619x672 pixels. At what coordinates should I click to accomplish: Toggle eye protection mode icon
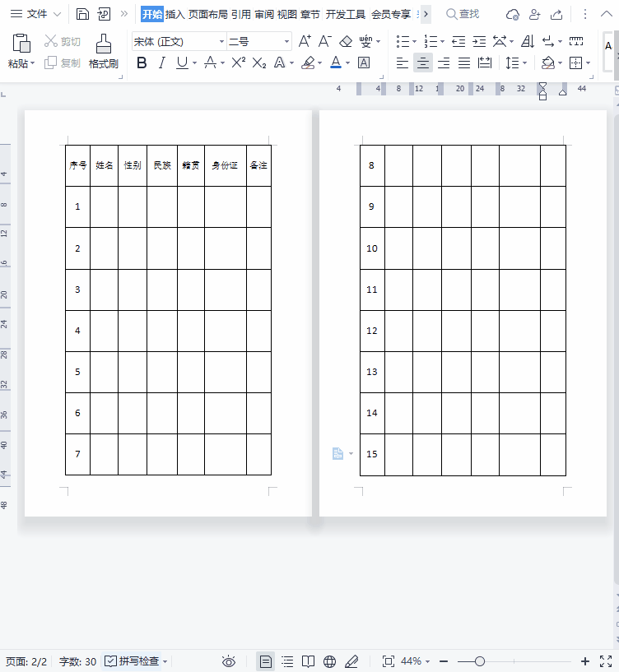click(x=229, y=661)
